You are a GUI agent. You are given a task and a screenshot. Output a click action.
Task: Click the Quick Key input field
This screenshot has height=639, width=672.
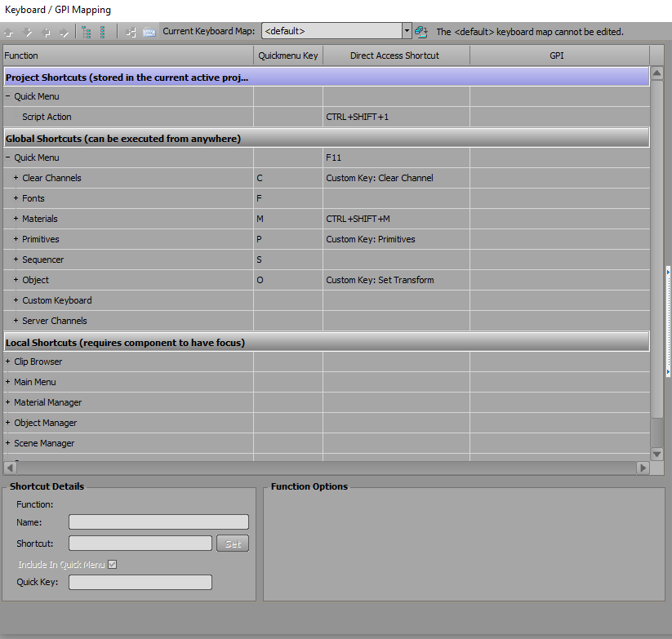pos(140,582)
